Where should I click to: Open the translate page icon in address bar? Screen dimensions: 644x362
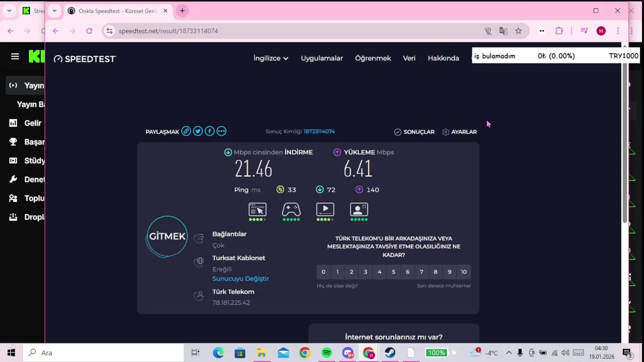click(x=503, y=31)
